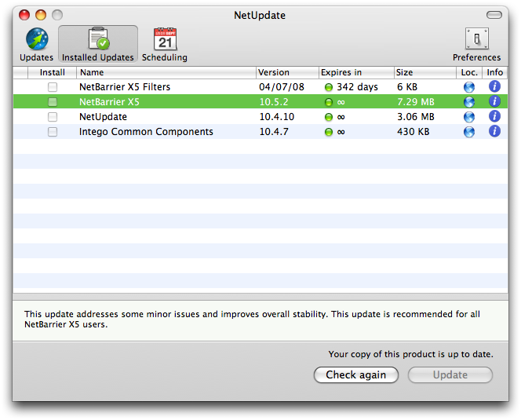
Task: Click location globe for NetUpdate row
Action: click(469, 117)
